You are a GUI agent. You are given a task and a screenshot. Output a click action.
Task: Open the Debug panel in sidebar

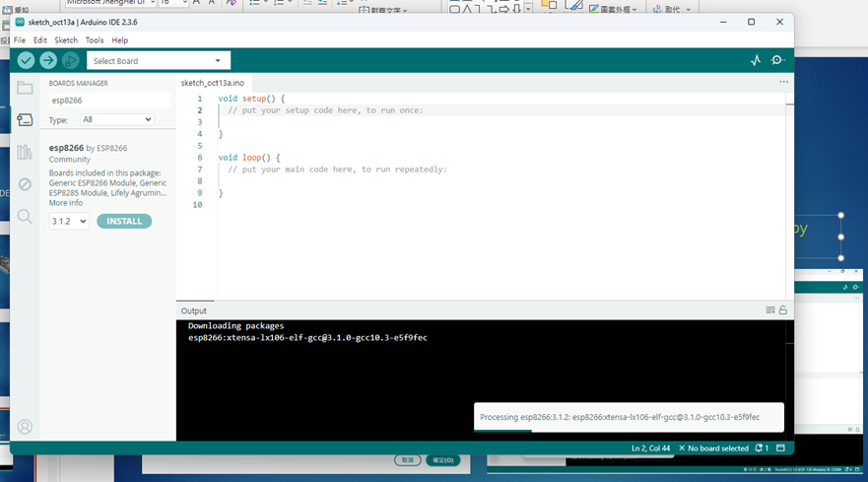pos(25,184)
